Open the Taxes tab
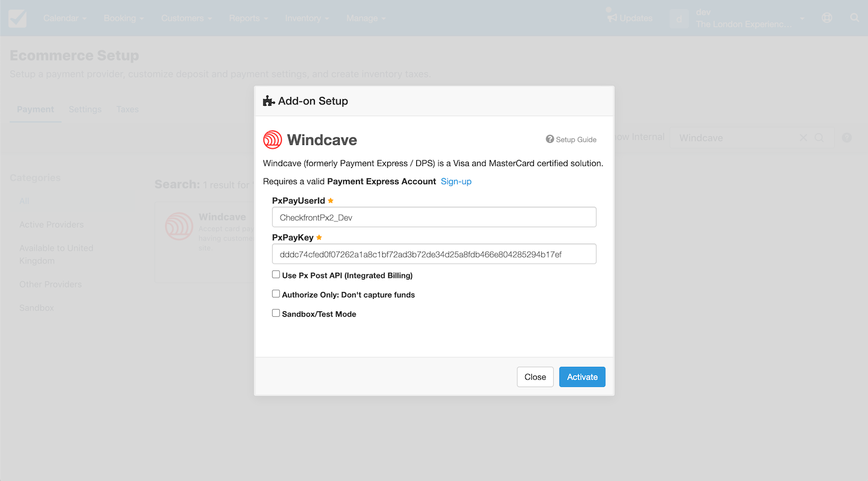 pyautogui.click(x=127, y=109)
